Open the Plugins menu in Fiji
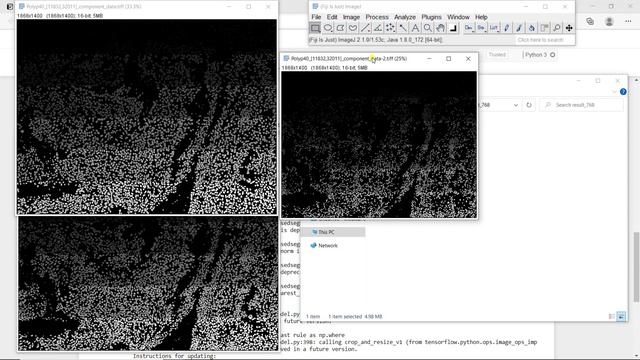This screenshot has height=360, width=640. (x=431, y=17)
